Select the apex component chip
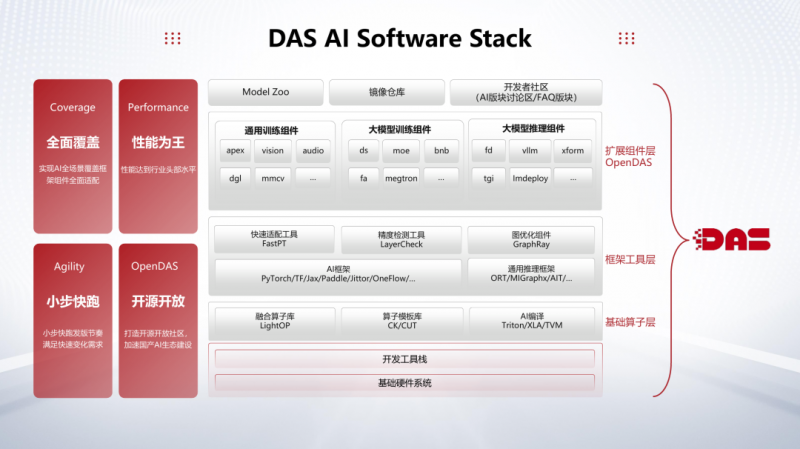800x449 pixels. point(235,151)
